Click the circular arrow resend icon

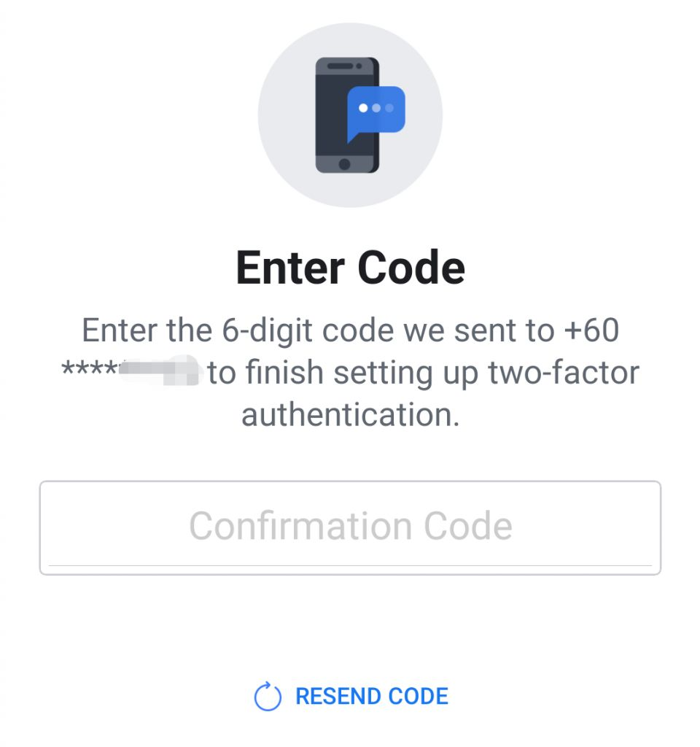[x=268, y=696]
